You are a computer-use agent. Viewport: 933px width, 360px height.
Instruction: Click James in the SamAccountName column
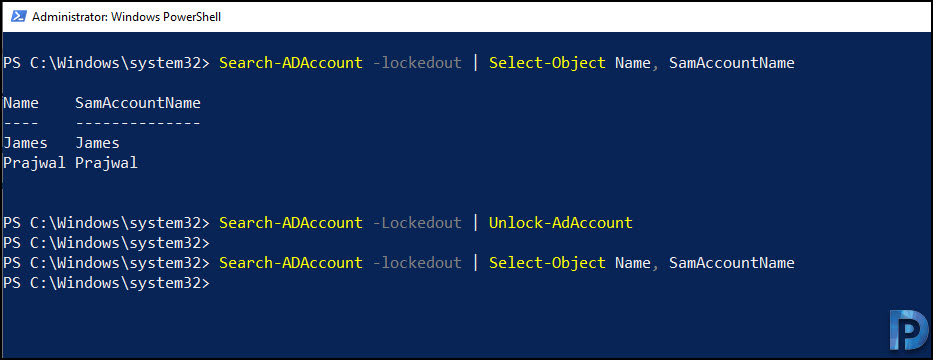(x=97, y=143)
